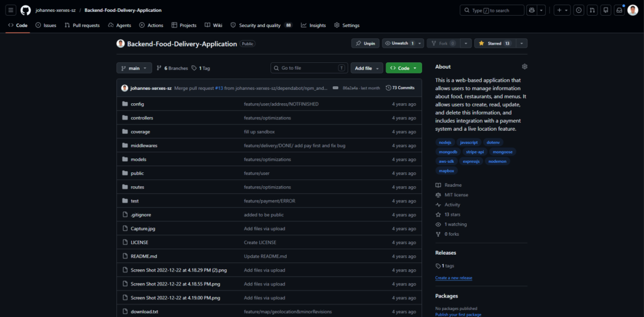Click the 'Create a new release' link

tap(453, 277)
